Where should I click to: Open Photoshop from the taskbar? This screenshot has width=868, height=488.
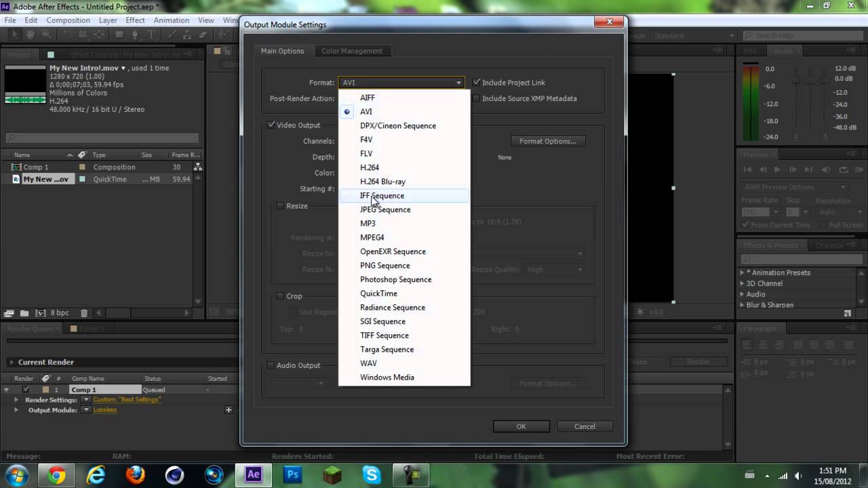(x=293, y=475)
